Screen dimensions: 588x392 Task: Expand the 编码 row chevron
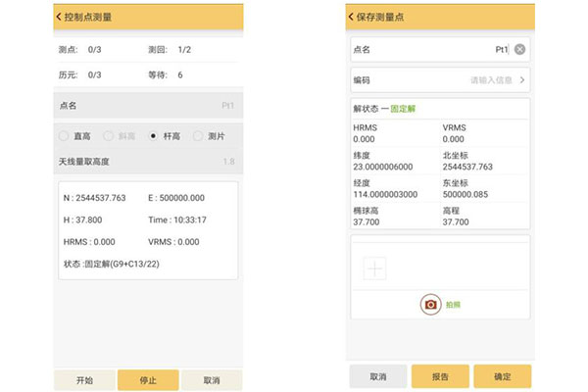(522, 80)
